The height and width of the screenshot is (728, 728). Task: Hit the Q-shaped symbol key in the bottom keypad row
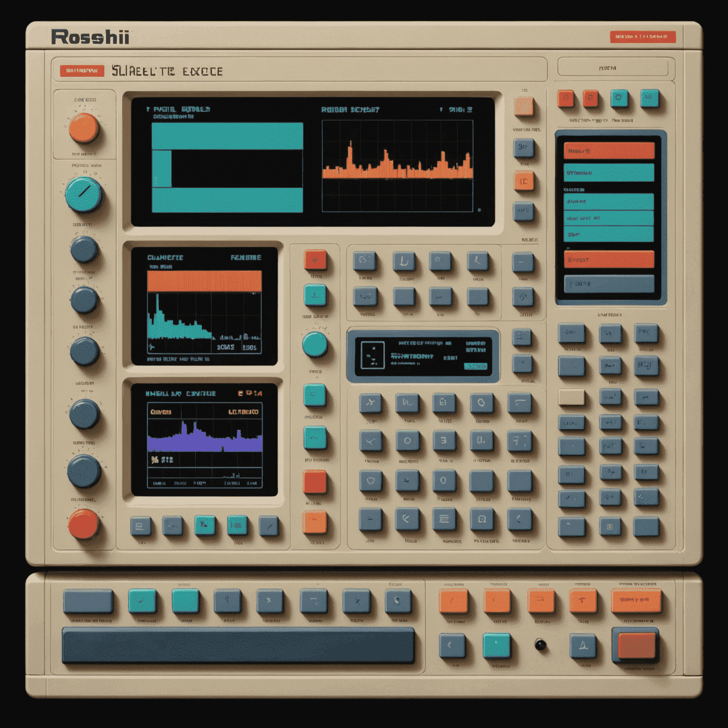pyautogui.click(x=482, y=519)
